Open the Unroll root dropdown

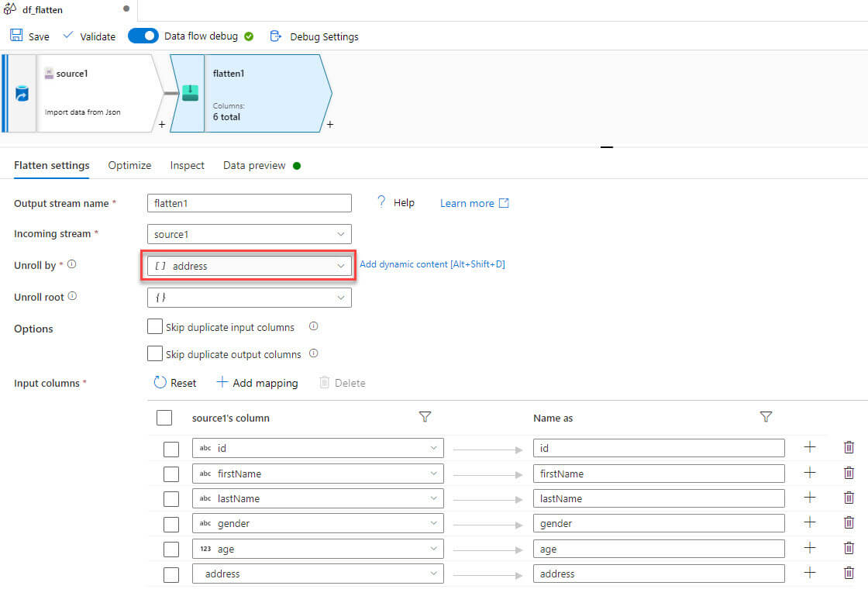point(249,297)
